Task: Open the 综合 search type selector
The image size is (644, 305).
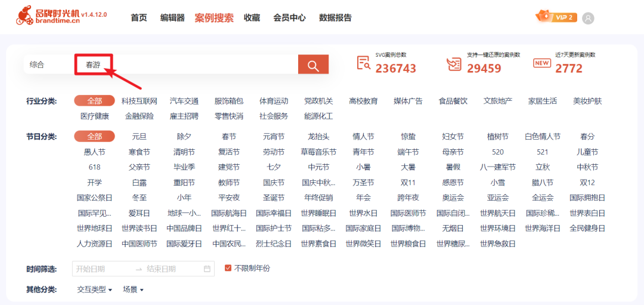Action: point(36,65)
